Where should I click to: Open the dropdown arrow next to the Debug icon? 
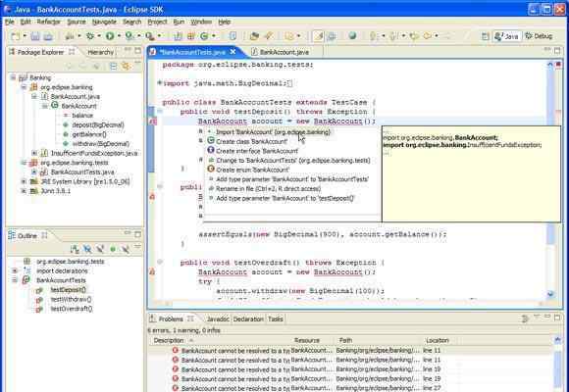(x=99, y=36)
